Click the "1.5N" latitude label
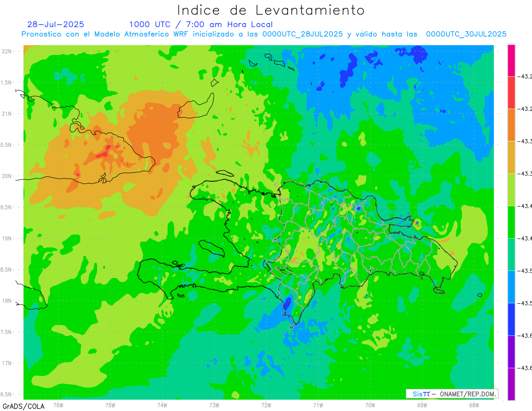Viewport: 532px width, 411px height. pos(6,82)
